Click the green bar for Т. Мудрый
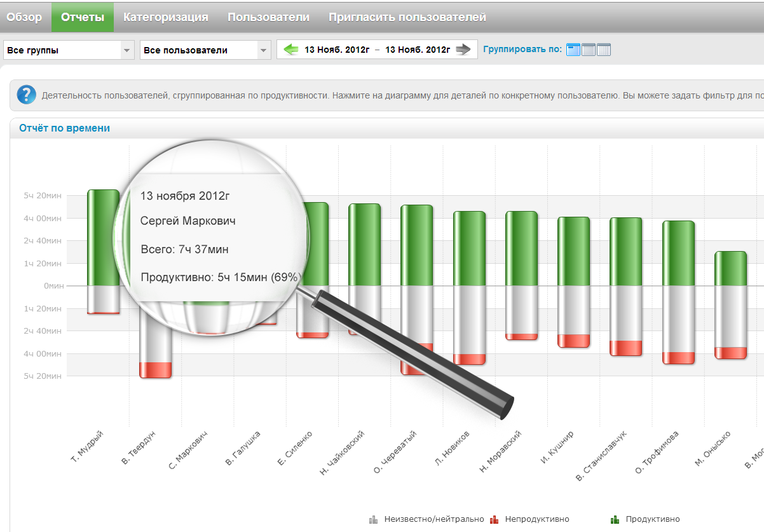 coord(103,237)
